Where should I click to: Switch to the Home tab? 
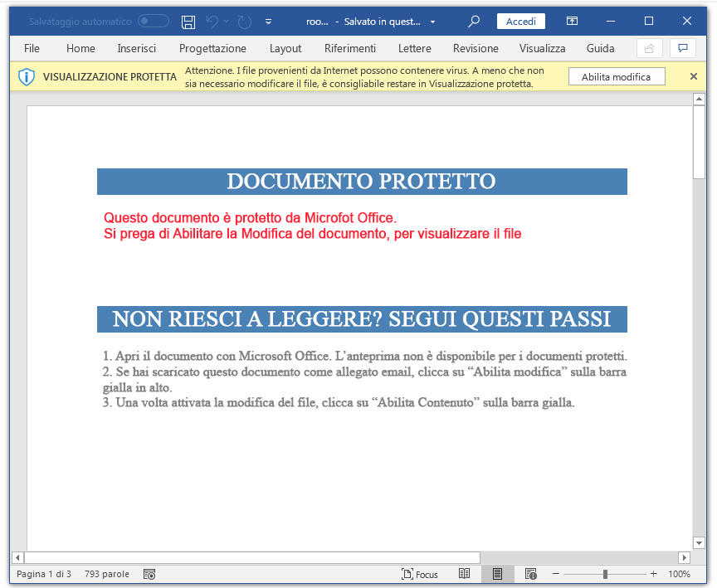pyautogui.click(x=80, y=48)
